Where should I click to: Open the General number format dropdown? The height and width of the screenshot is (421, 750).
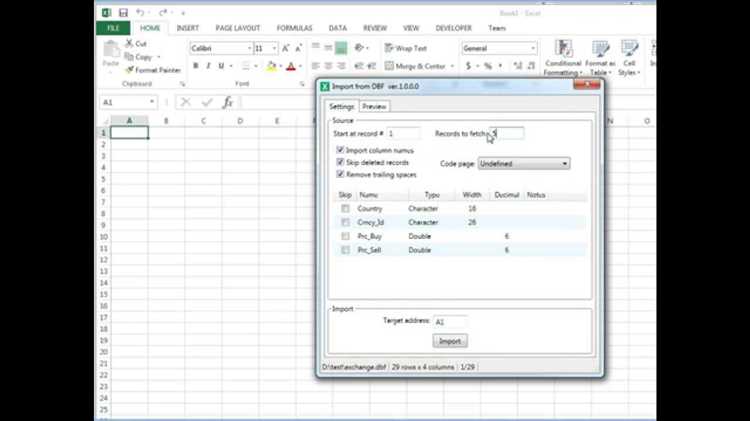point(533,48)
